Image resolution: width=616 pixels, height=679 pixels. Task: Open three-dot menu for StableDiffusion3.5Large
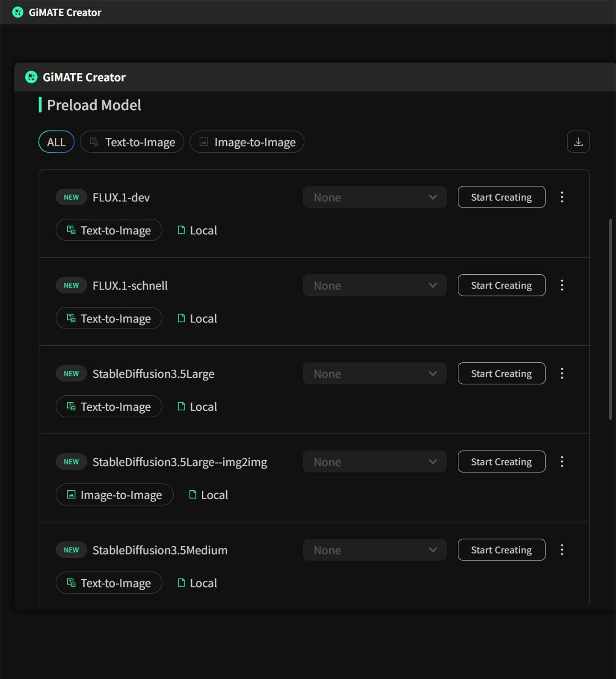point(562,373)
